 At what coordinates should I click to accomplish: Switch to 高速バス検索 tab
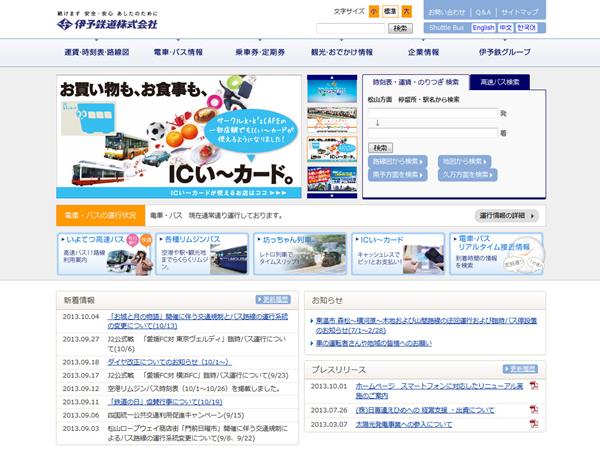click(x=500, y=82)
